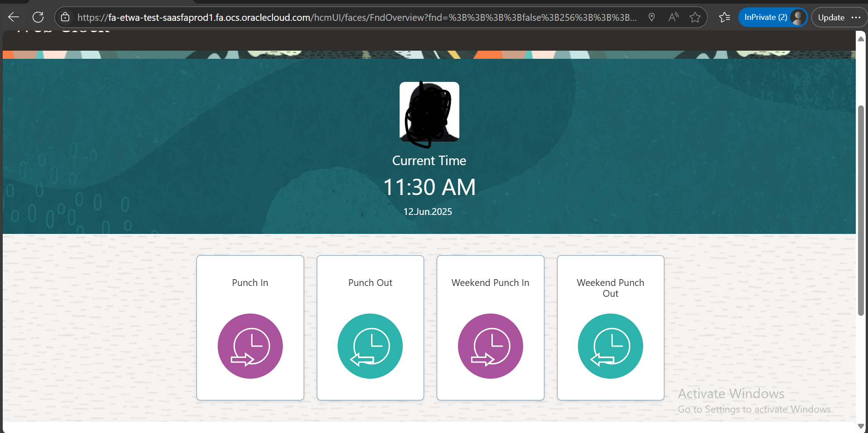Click the Current Time heading
Screen dimensions: 868x433
pos(429,161)
